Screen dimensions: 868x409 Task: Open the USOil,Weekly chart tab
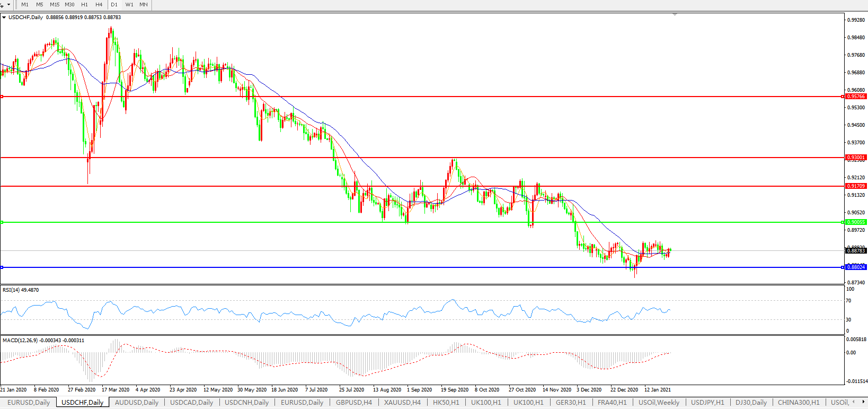pos(659,403)
